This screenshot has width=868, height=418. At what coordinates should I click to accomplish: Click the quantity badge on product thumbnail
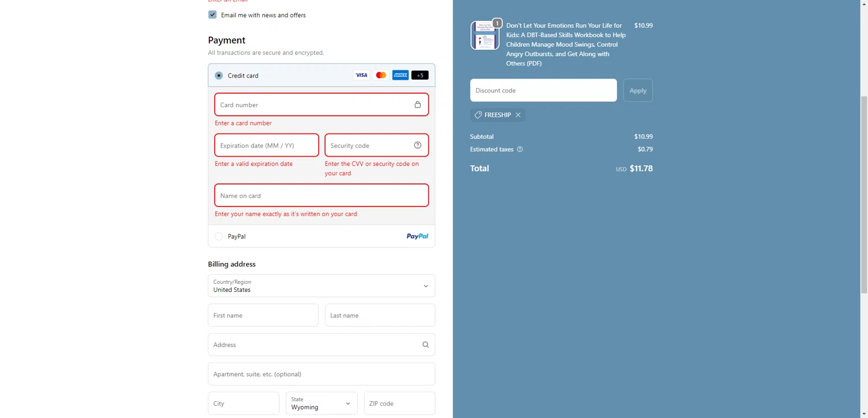click(496, 23)
